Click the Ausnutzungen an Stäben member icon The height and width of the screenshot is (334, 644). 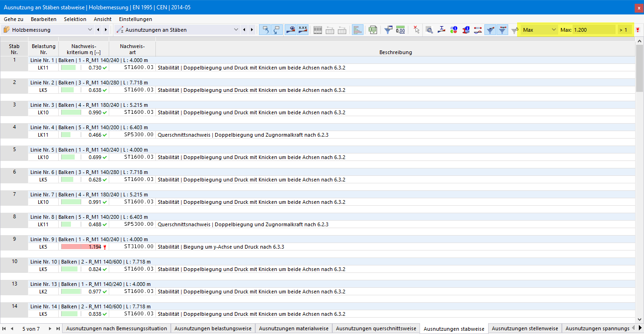click(x=120, y=30)
